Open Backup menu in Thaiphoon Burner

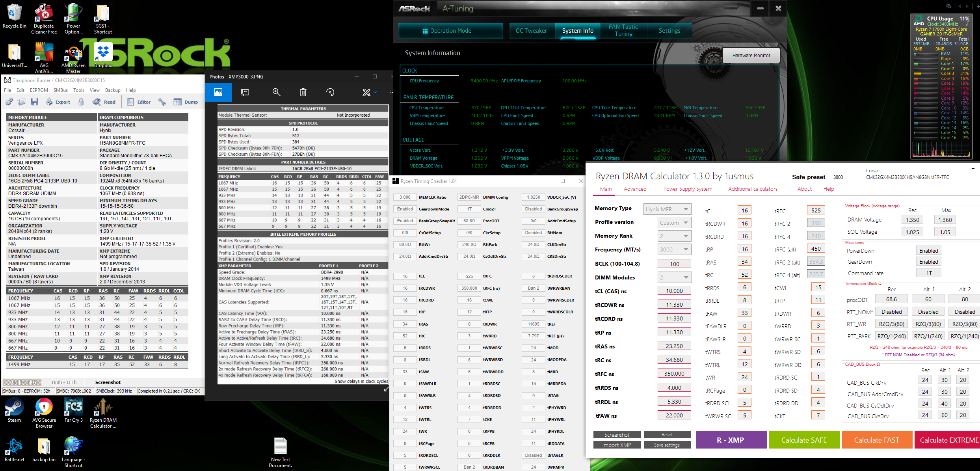[x=113, y=90]
